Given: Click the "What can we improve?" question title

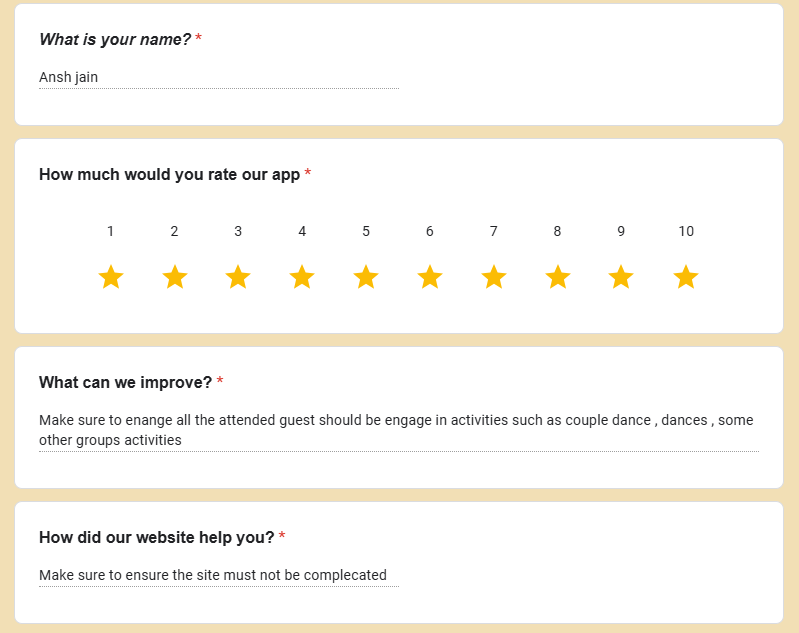Looking at the screenshot, I should pyautogui.click(x=125, y=382).
